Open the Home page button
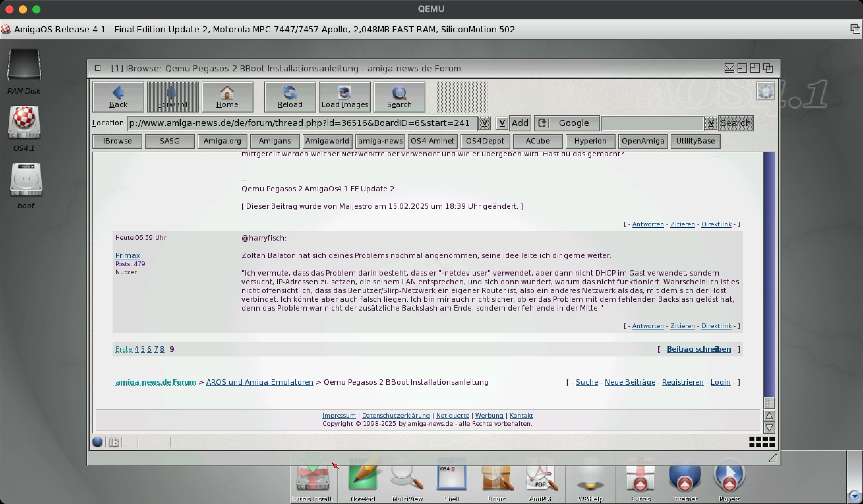The height and width of the screenshot is (504, 863). [228, 97]
